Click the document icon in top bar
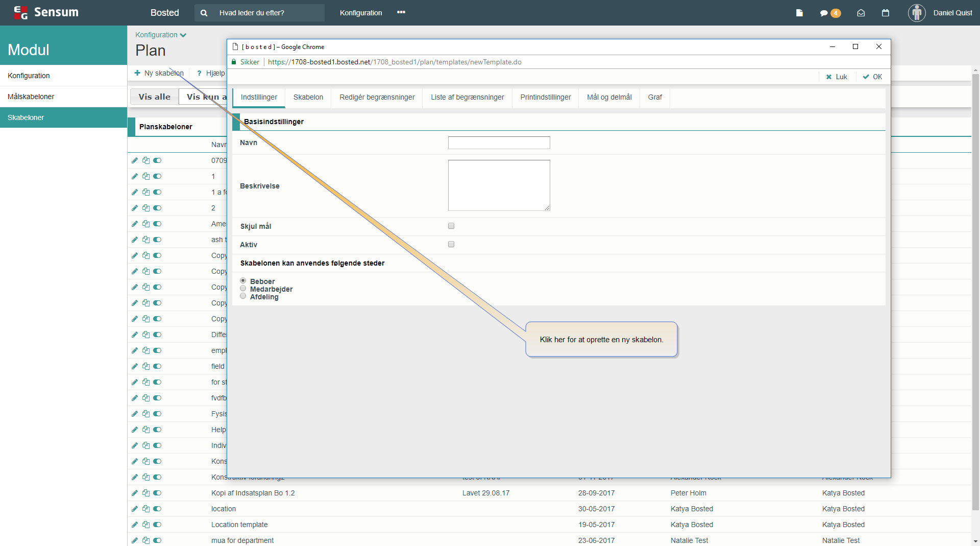Viewport: 980px width, 546px height. tap(799, 13)
